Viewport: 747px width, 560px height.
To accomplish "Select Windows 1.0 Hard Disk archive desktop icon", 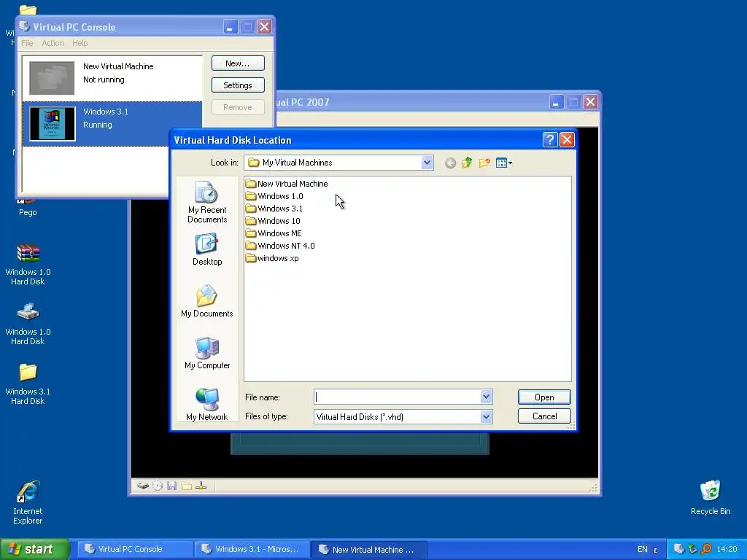I will pyautogui.click(x=28, y=265).
